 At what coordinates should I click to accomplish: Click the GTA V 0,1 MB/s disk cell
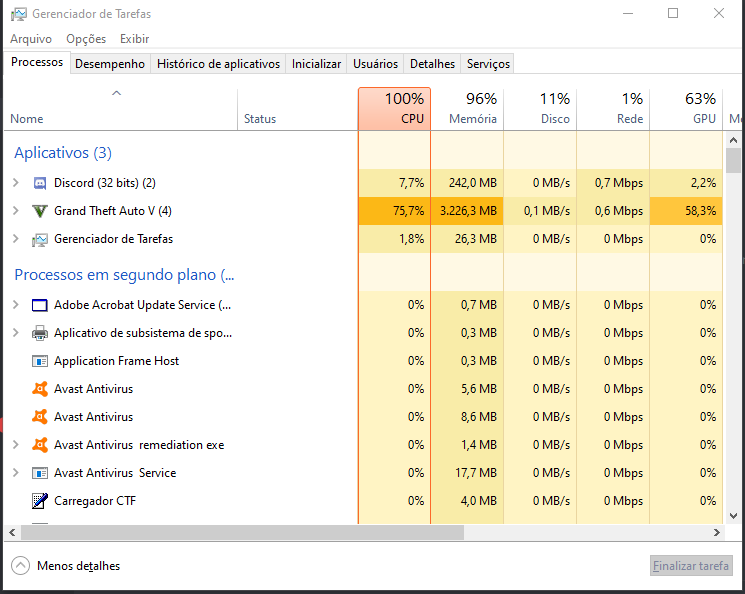coord(540,211)
